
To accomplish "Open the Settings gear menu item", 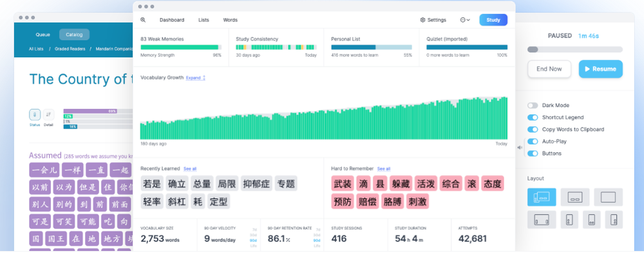I will [x=433, y=20].
